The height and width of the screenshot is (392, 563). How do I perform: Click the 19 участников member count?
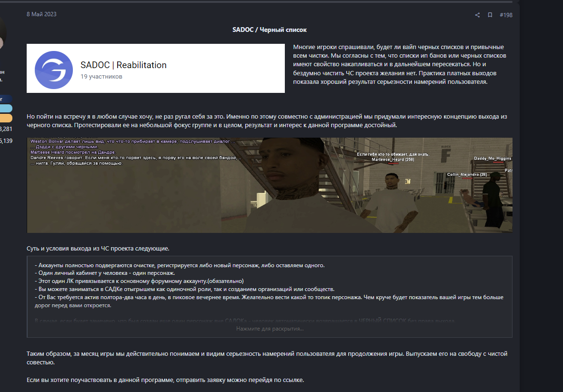101,77
